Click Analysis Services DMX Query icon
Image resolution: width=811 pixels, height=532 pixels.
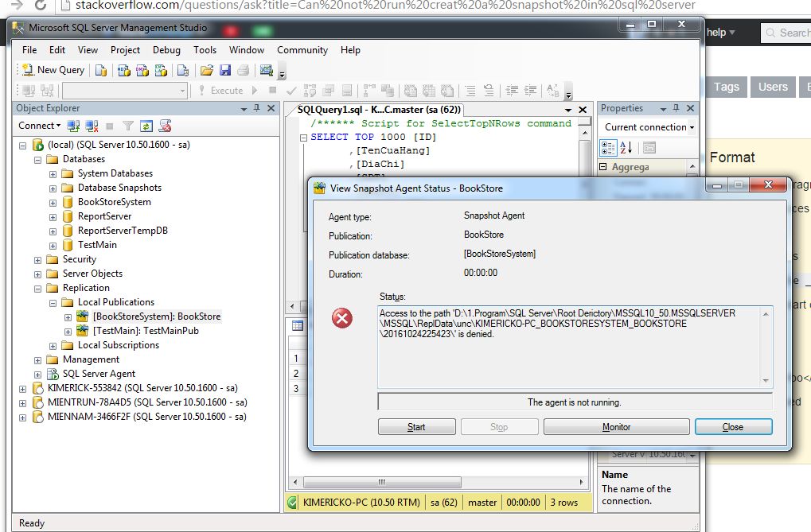(x=142, y=70)
